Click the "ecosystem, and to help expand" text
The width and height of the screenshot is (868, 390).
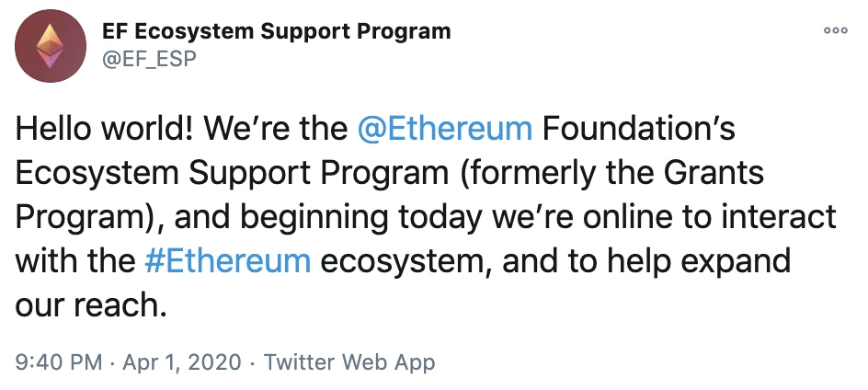tap(555, 262)
